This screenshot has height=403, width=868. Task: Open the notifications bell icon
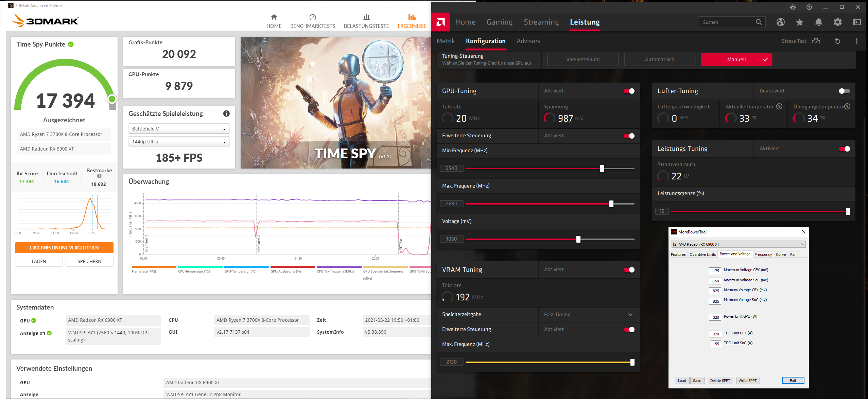click(x=818, y=22)
